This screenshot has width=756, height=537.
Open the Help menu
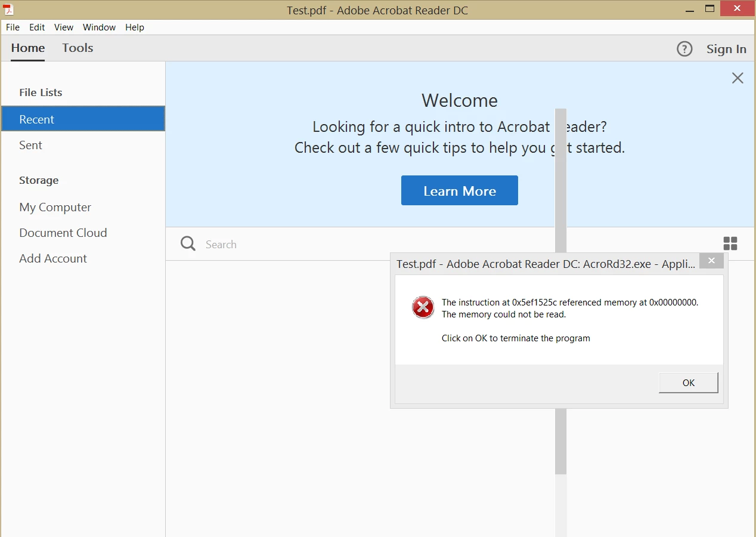click(135, 27)
